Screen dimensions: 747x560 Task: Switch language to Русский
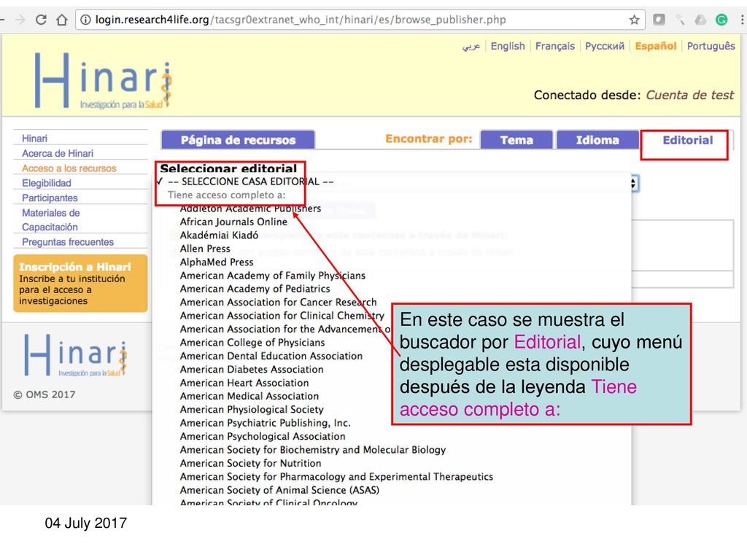(x=605, y=46)
